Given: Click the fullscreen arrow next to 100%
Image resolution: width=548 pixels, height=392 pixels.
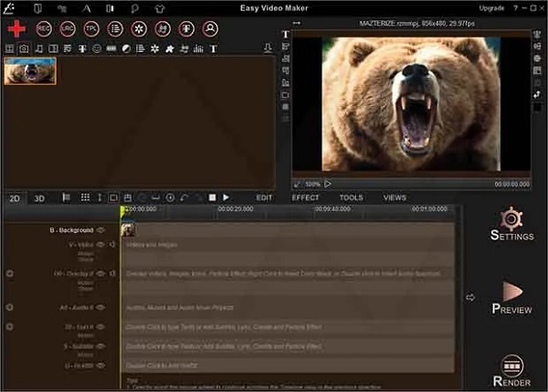Looking at the screenshot, I should pos(297,184).
